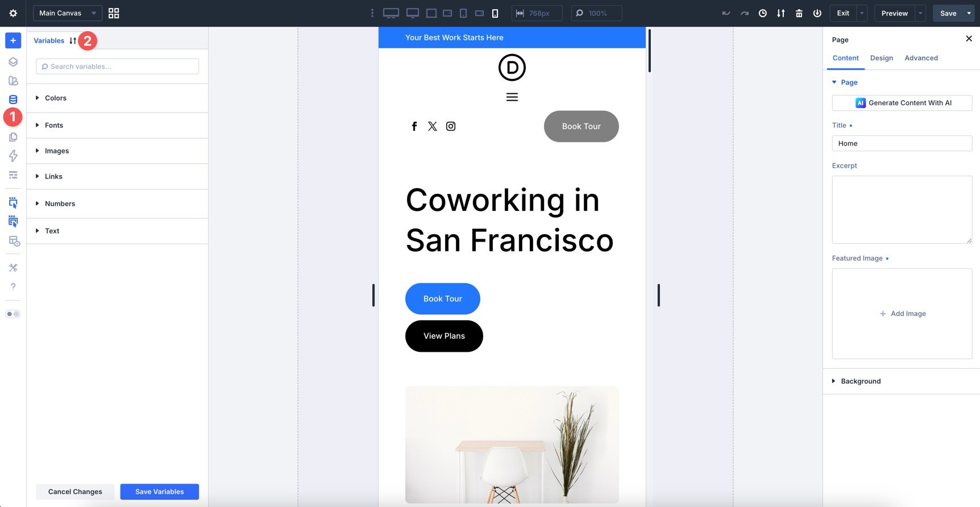Open the Exit dropdown arrow

[x=862, y=13]
